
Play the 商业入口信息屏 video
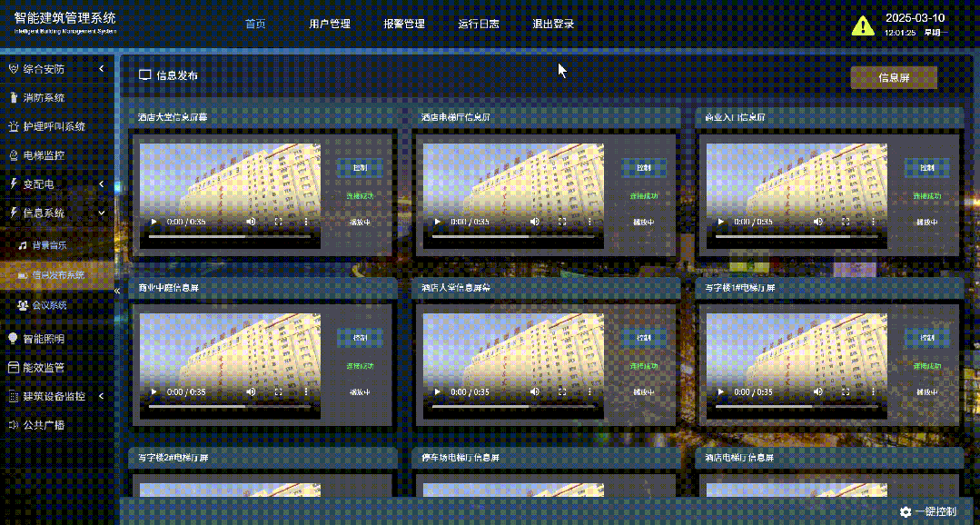(720, 222)
